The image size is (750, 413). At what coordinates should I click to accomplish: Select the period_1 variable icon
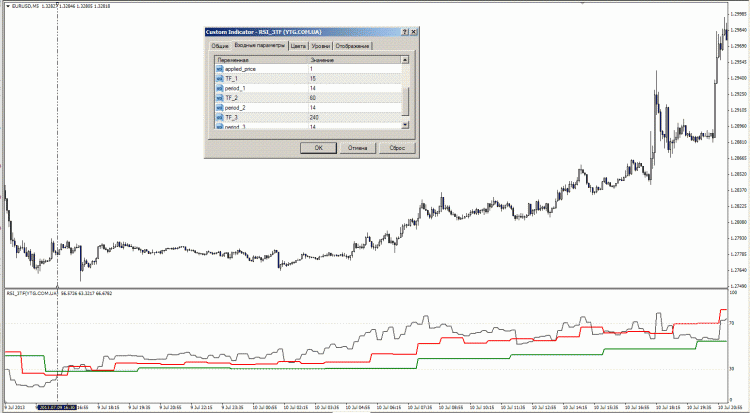click(x=221, y=89)
